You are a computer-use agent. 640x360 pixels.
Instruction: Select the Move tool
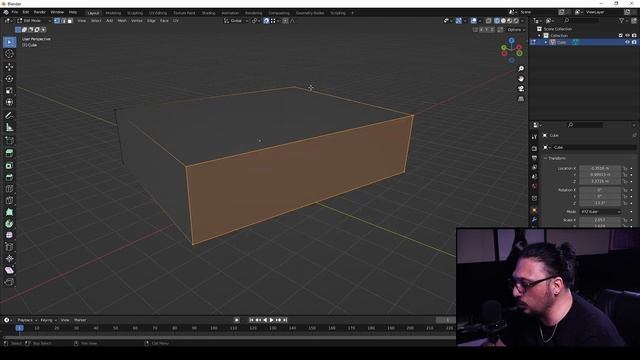pos(9,67)
